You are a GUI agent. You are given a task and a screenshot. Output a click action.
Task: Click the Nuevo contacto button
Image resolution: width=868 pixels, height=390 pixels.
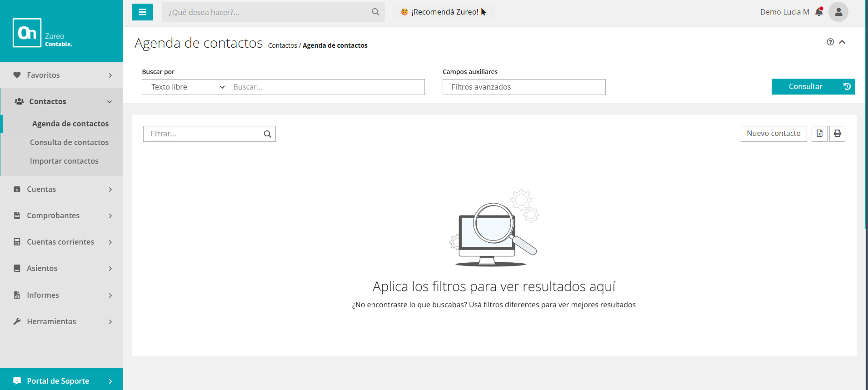point(773,134)
